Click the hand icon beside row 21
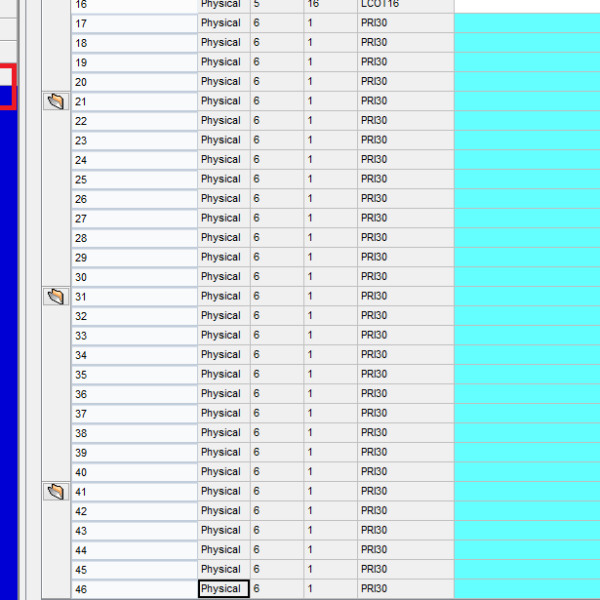This screenshot has height=600, width=600. click(x=56, y=101)
